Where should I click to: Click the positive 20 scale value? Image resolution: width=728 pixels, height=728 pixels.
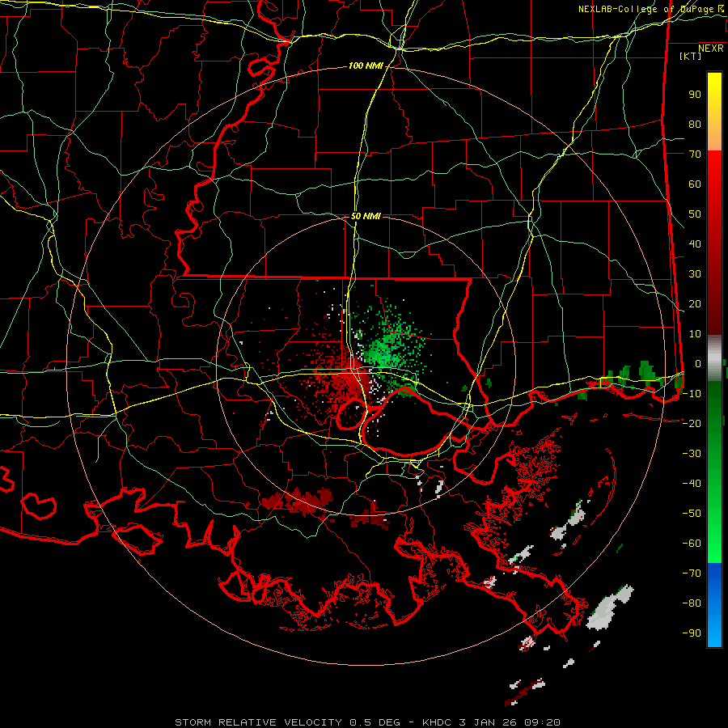[x=695, y=303]
